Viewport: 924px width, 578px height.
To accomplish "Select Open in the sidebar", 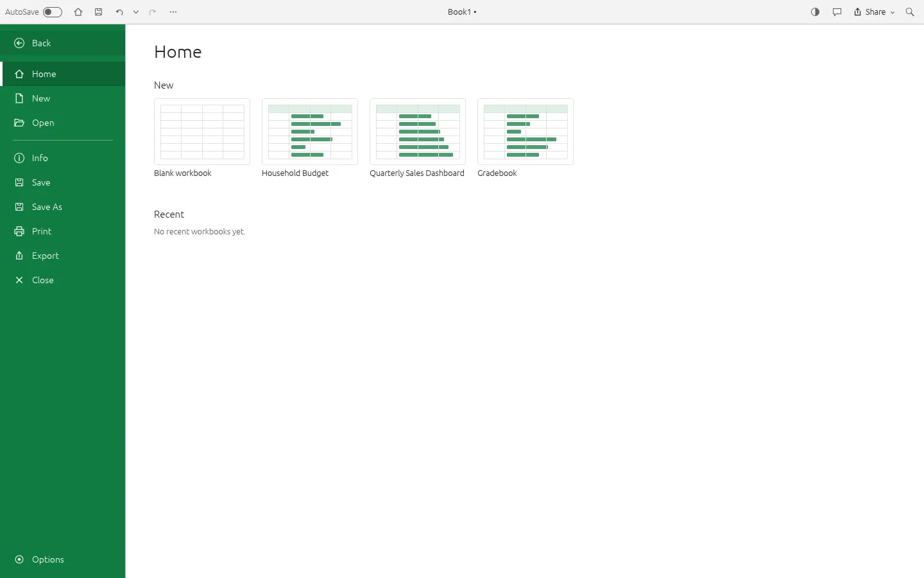I will tap(63, 123).
